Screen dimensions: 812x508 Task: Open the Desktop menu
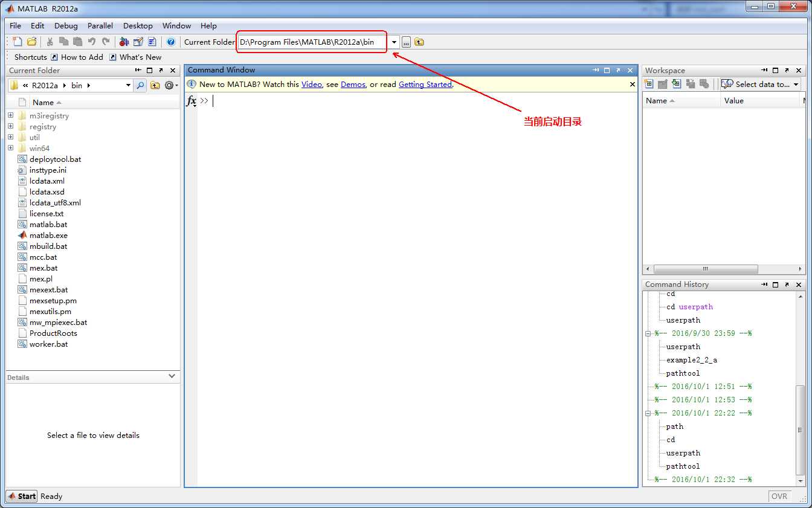click(138, 26)
